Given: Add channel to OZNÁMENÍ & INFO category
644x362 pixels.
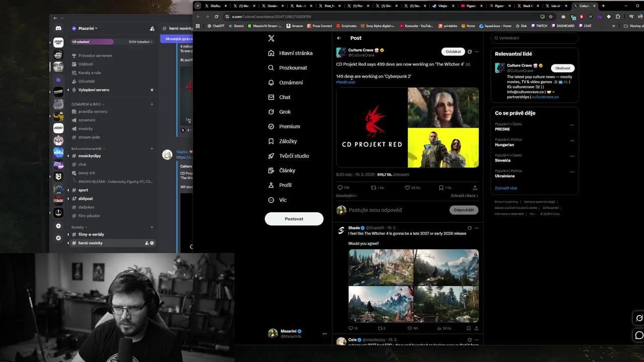Looking at the screenshot, I should (x=152, y=104).
